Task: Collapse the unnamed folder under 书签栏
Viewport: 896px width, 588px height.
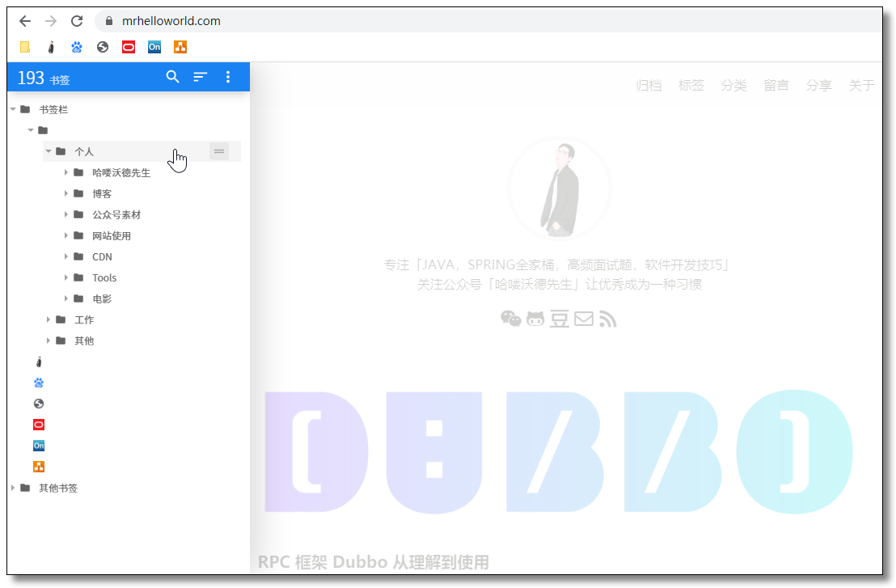Action: 31,130
